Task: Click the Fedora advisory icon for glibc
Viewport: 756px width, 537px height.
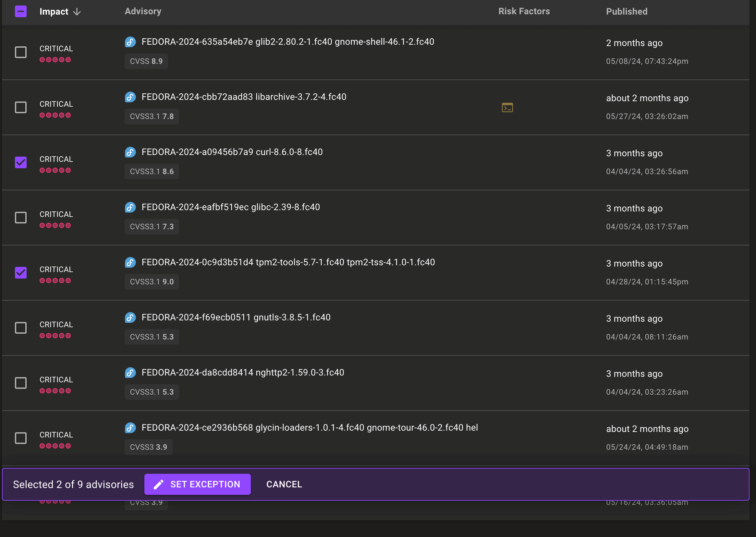Action: pos(130,207)
